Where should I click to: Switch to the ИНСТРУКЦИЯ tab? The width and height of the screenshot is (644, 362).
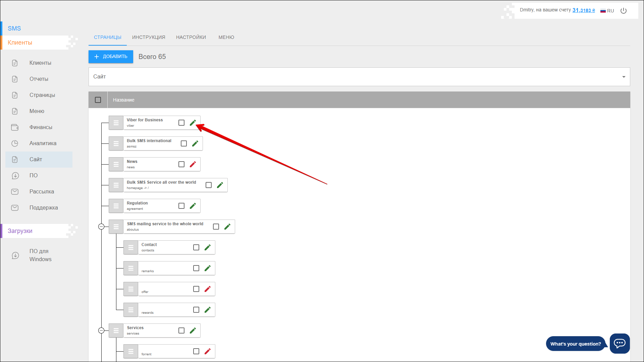click(x=149, y=37)
